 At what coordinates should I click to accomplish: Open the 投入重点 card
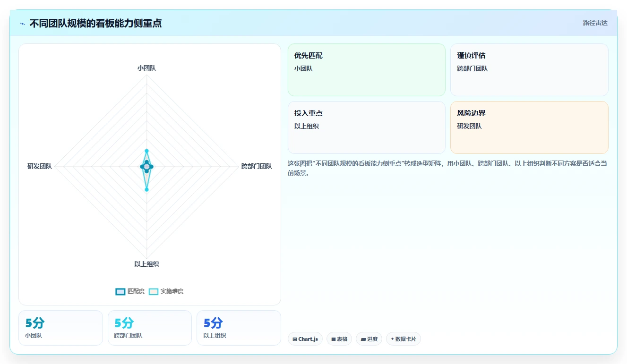(x=367, y=127)
